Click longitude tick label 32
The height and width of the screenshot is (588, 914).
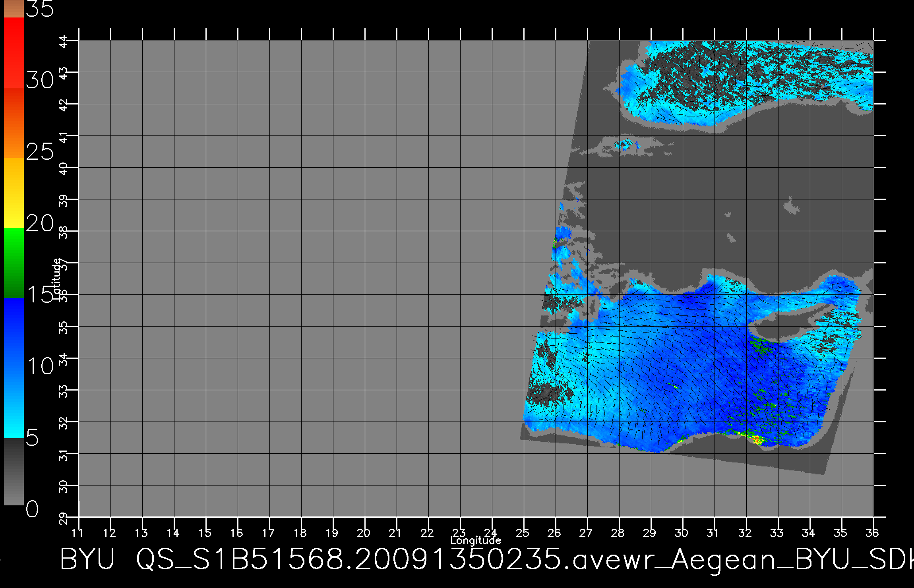(x=745, y=533)
